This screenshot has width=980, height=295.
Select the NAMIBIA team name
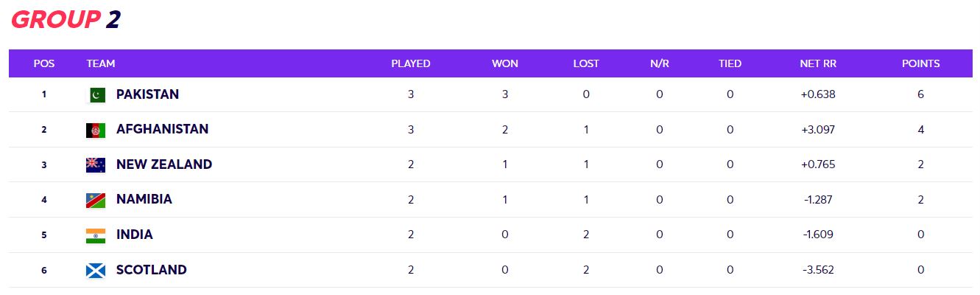point(144,199)
